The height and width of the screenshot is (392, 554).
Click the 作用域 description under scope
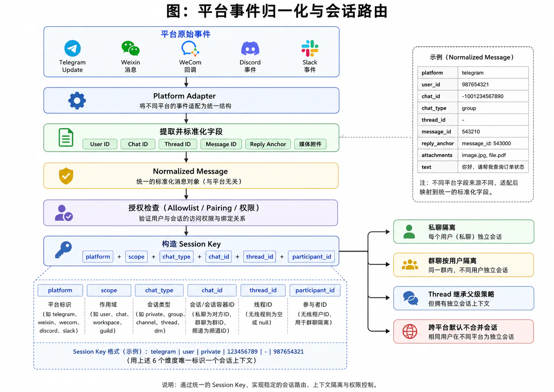tap(108, 305)
